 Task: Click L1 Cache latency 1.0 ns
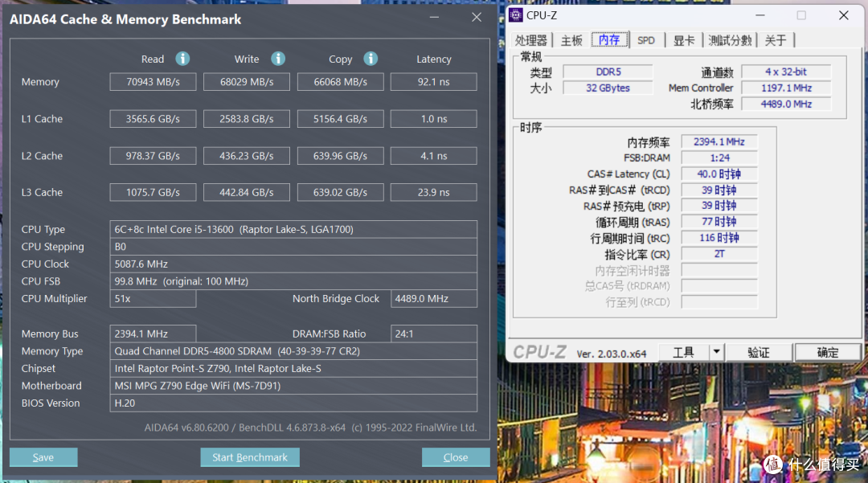click(433, 119)
